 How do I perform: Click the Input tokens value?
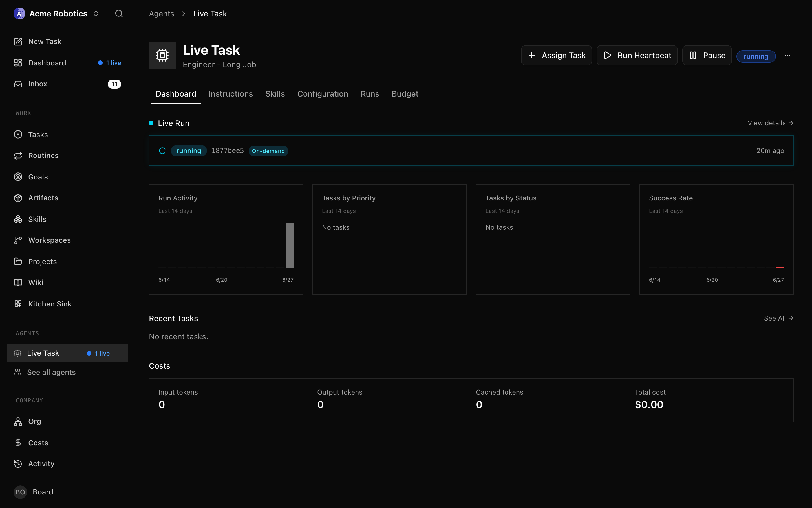(x=162, y=404)
